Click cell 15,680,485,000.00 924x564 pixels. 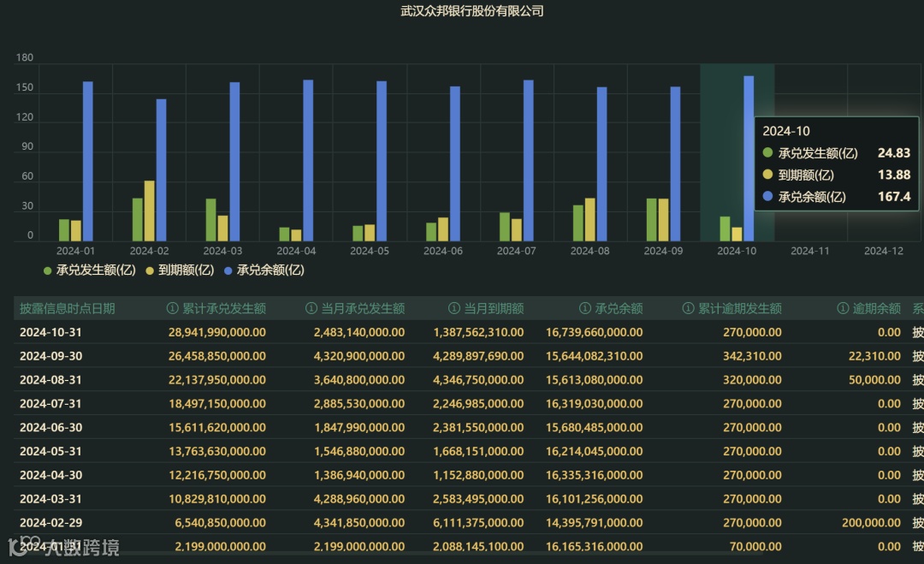[594, 427]
